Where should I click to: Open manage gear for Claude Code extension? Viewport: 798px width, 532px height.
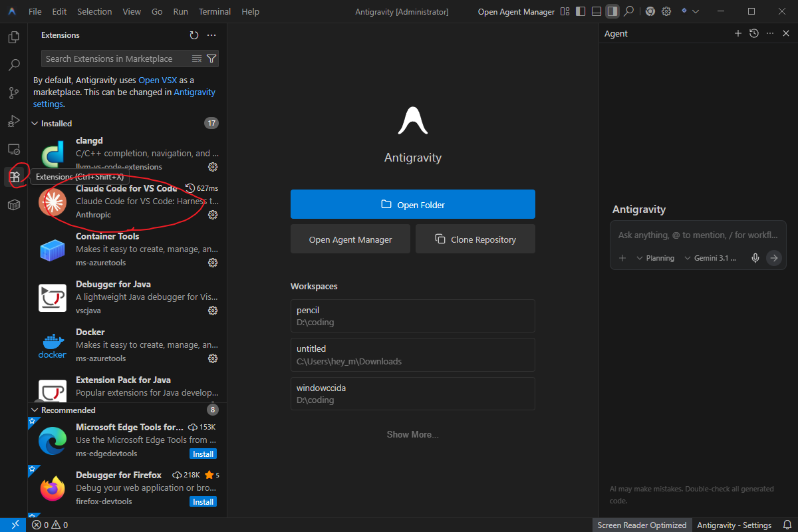pos(213,215)
